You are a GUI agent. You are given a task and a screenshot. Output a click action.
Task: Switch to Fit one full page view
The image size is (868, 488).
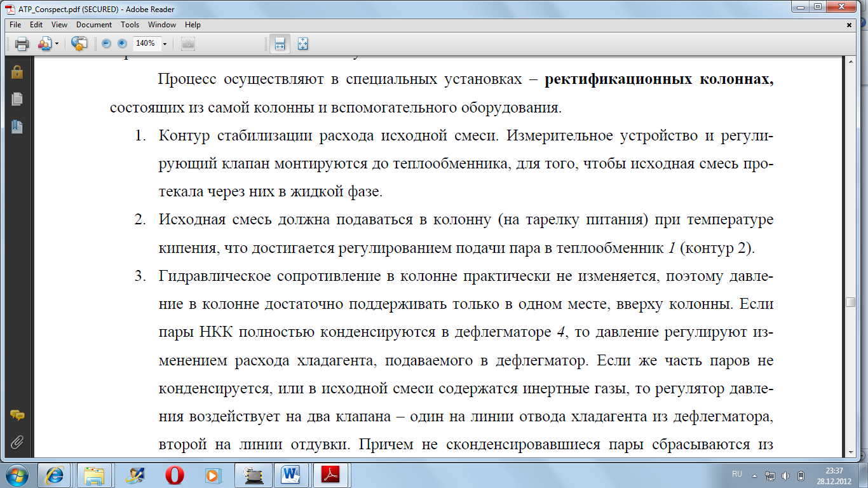click(x=302, y=44)
